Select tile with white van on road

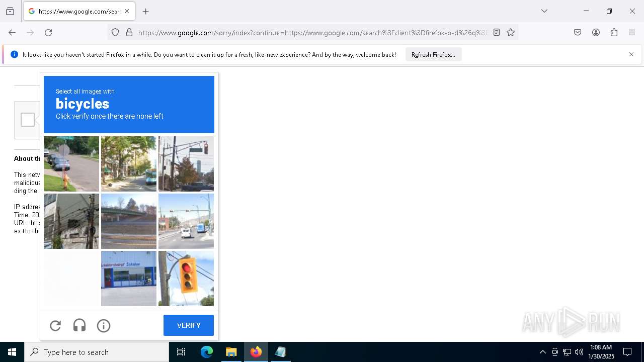(186, 221)
